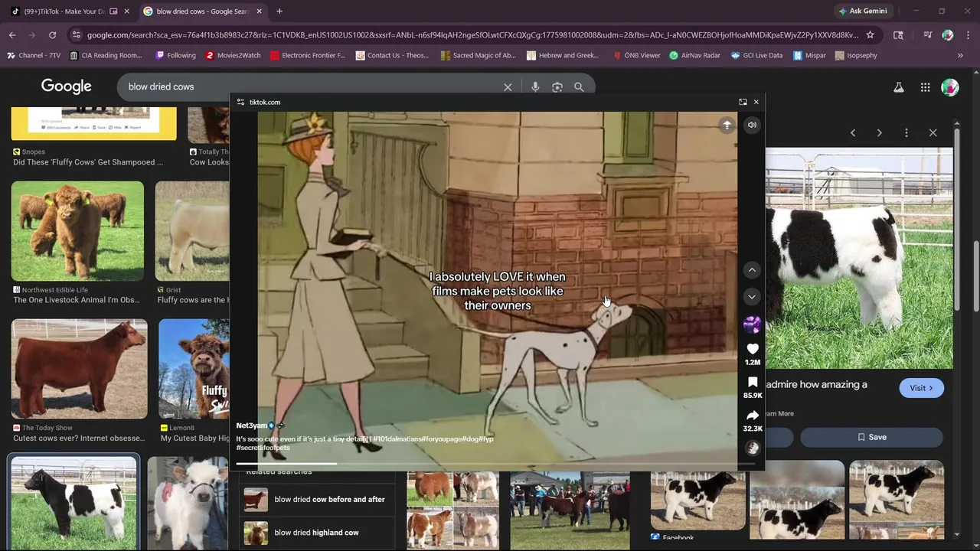Reload the current page
The height and width of the screenshot is (551, 980).
(x=52, y=35)
